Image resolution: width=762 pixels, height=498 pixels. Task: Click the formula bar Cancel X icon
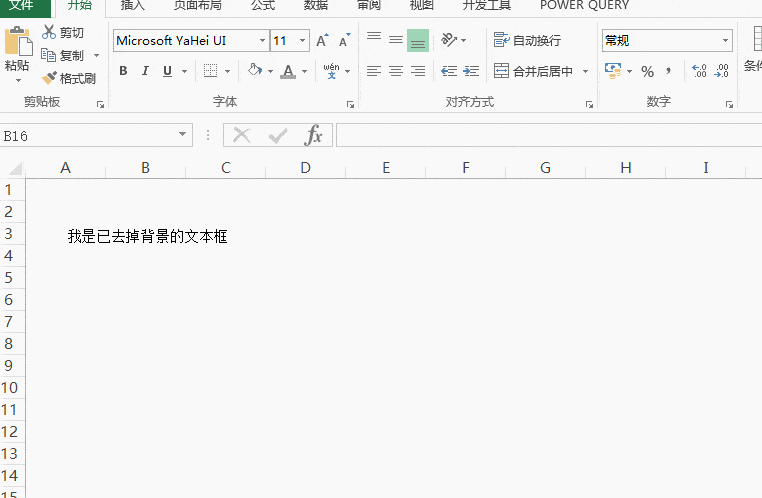[242, 135]
